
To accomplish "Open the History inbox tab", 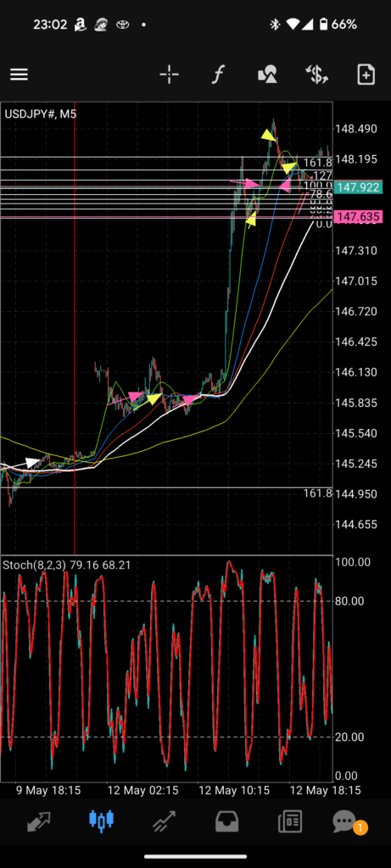I will pyautogui.click(x=226, y=821).
